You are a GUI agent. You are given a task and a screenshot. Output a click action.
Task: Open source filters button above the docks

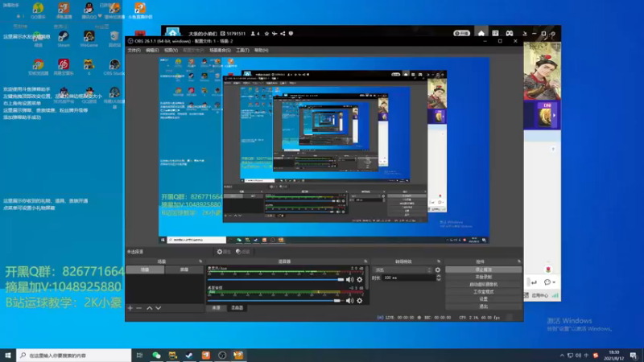(243, 252)
